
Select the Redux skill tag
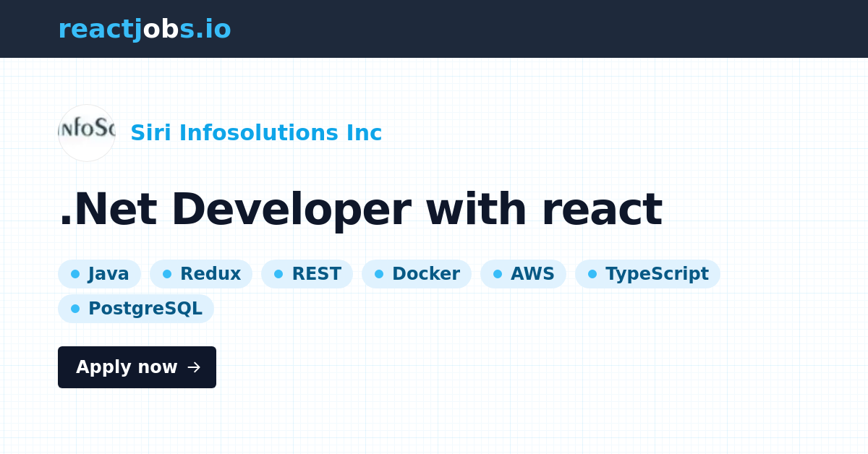[x=201, y=274]
